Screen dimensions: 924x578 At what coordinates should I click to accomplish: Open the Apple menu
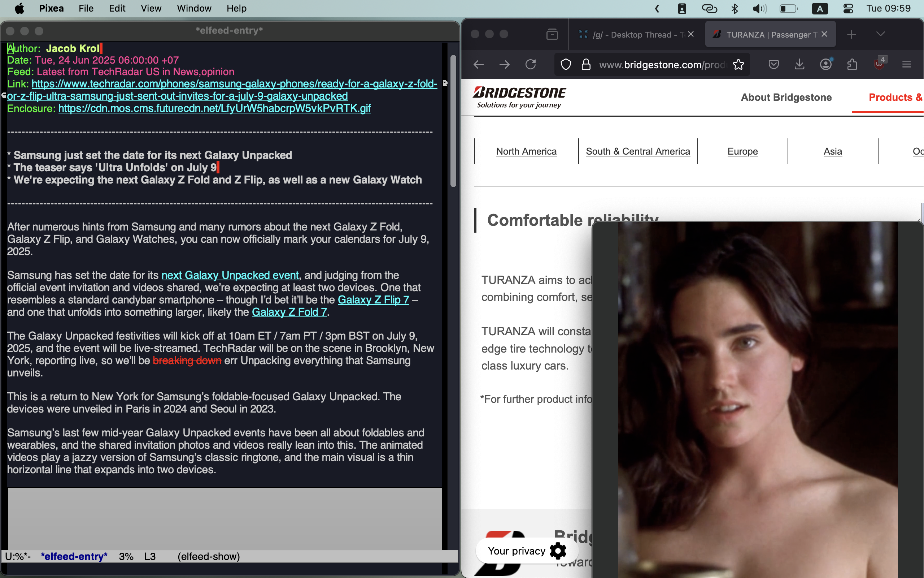pos(19,8)
